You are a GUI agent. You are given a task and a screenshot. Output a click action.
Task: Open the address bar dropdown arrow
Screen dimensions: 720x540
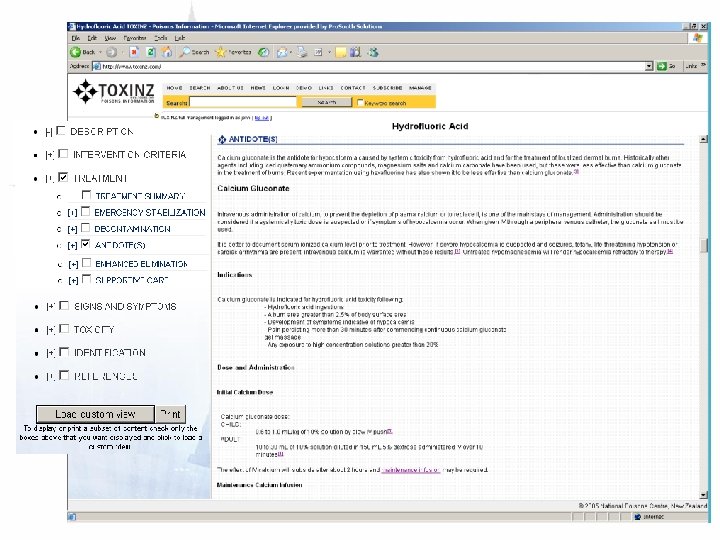(x=648, y=67)
